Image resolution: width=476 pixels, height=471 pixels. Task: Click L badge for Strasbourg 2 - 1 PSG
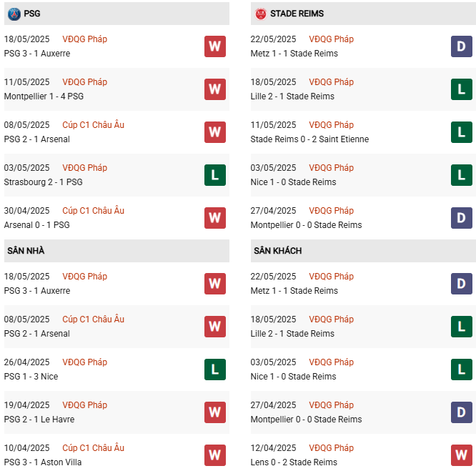(214, 175)
